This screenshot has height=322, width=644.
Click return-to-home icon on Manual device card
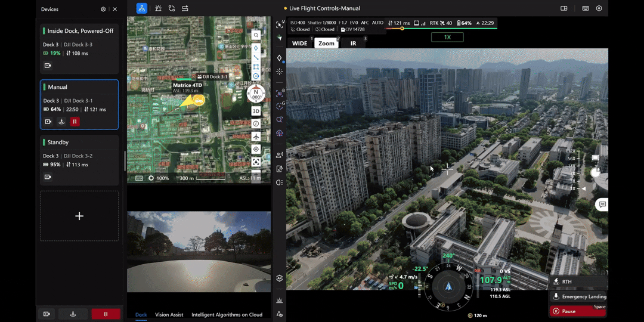coord(61,122)
